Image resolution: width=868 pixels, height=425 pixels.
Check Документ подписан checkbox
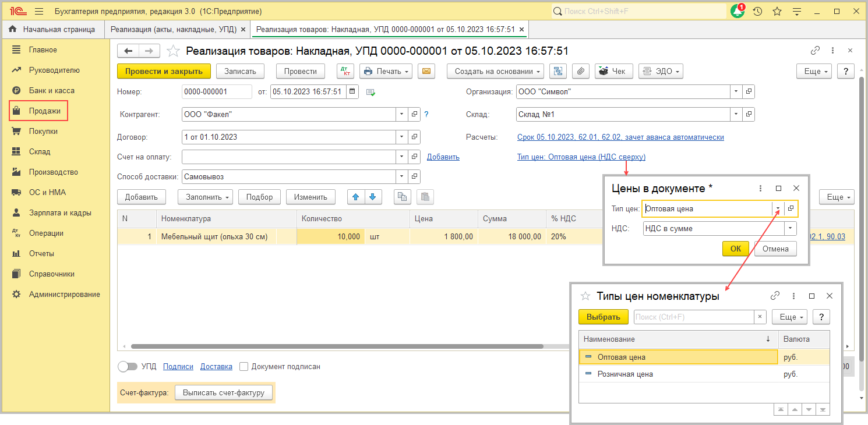point(244,366)
